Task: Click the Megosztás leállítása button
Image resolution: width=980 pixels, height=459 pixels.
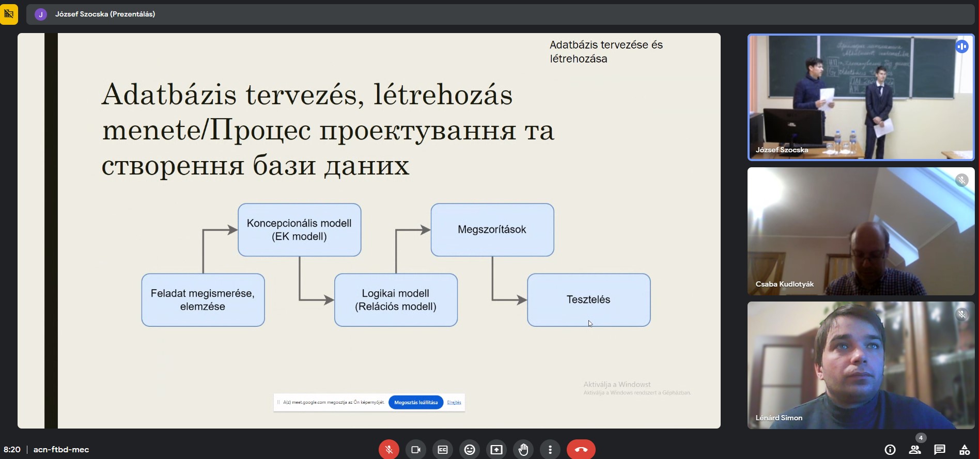Action: 415,402
